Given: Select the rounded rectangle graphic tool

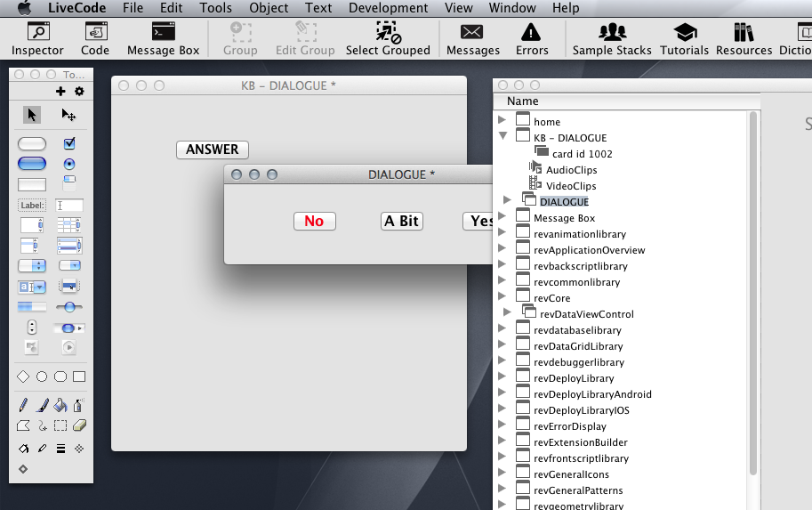Looking at the screenshot, I should [60, 376].
